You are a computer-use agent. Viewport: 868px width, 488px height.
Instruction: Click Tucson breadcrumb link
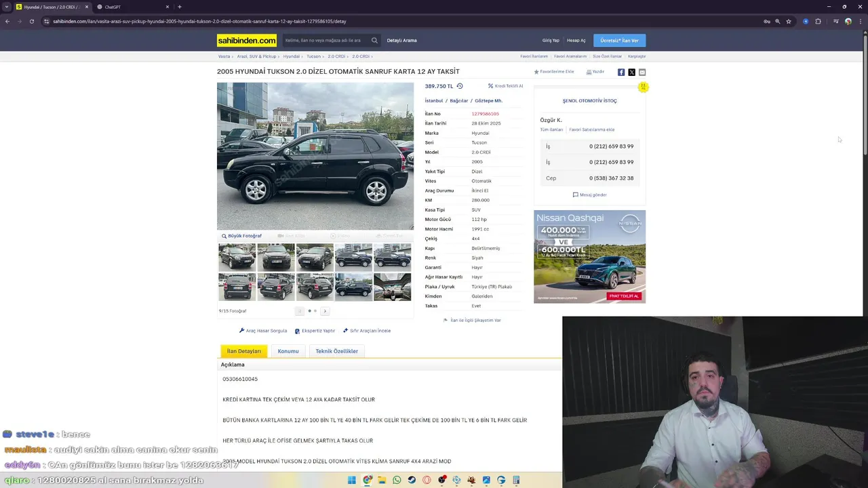point(313,56)
